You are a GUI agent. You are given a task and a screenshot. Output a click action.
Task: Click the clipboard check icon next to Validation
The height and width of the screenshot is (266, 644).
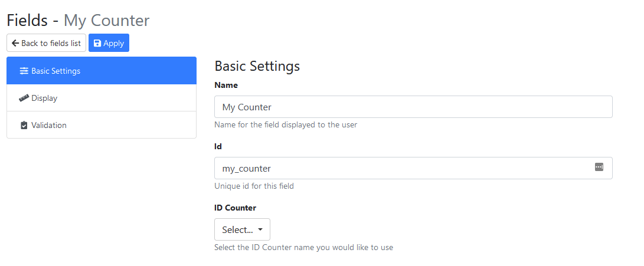[x=24, y=125]
